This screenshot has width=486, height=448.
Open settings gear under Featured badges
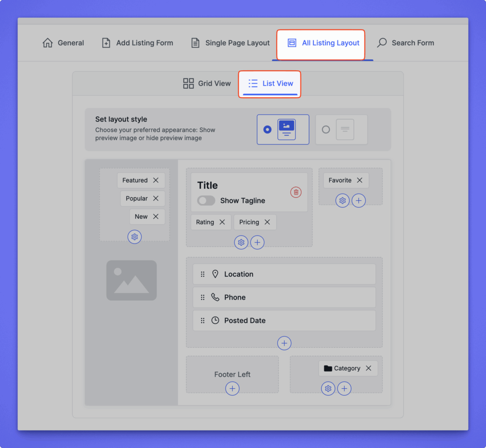(134, 237)
